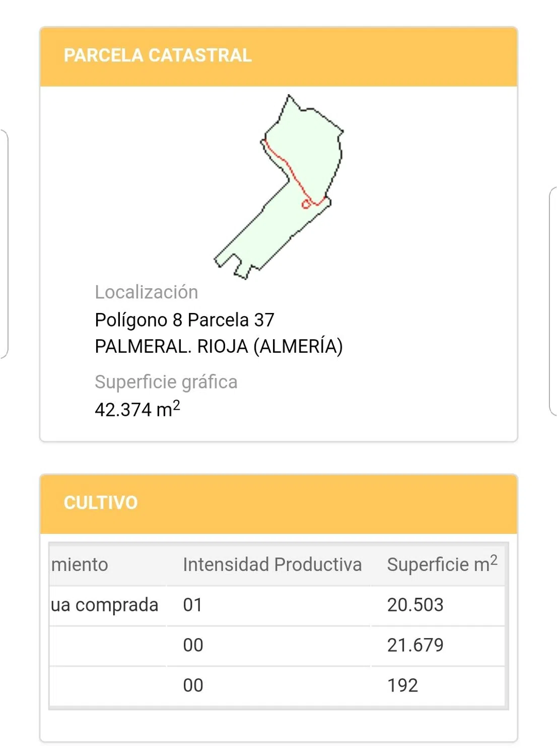Click the 'Polígono 8 Parcela 37' text
The width and height of the screenshot is (557, 756).
point(184,320)
